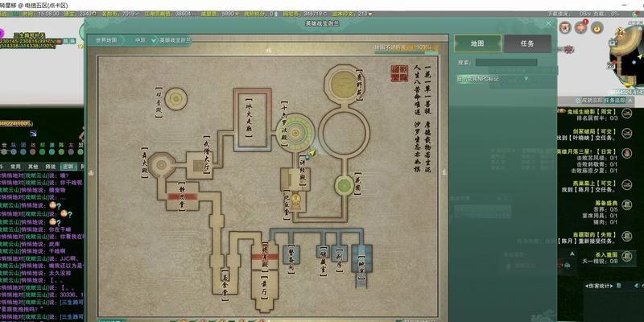644x322 pixels.
Task: Open the 世界地图 breadcrumb
Action: click(x=106, y=40)
